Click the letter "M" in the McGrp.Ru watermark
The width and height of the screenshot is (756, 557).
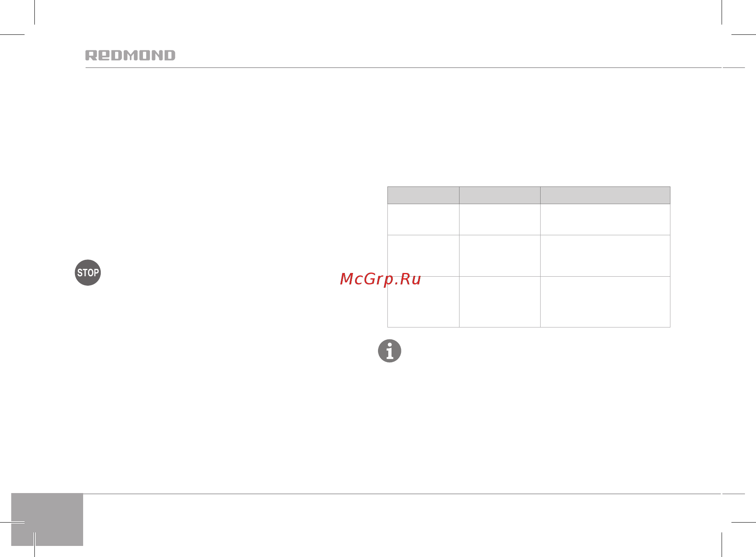[346, 279]
